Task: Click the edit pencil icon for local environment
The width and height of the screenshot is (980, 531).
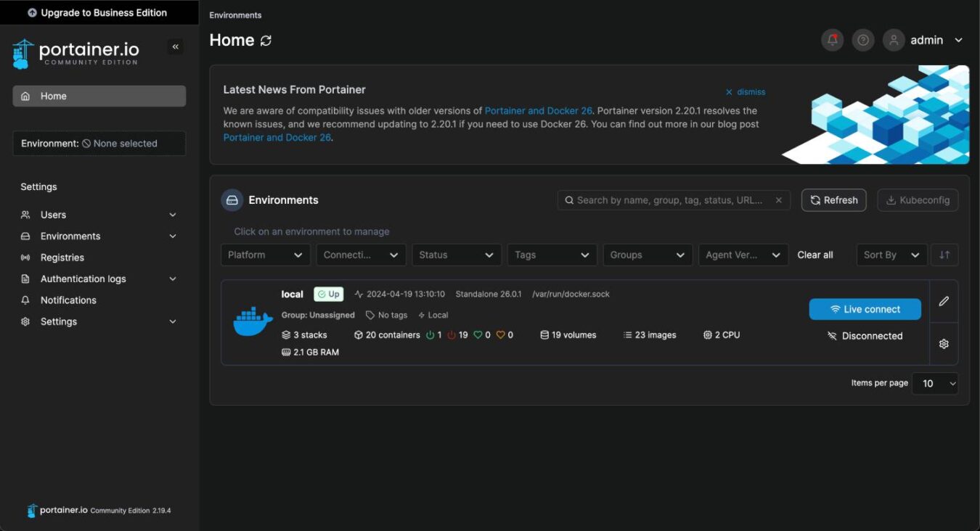Action: [943, 301]
